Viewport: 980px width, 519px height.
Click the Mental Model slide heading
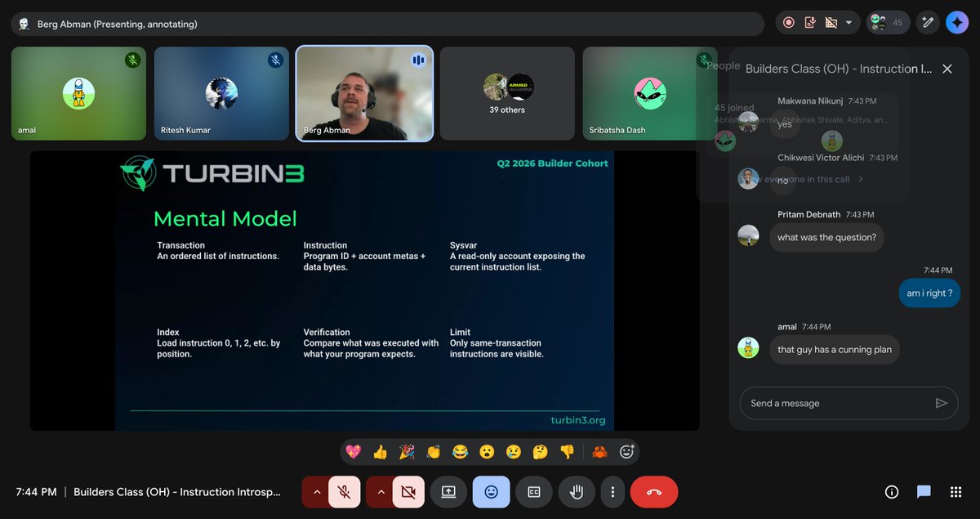225,218
